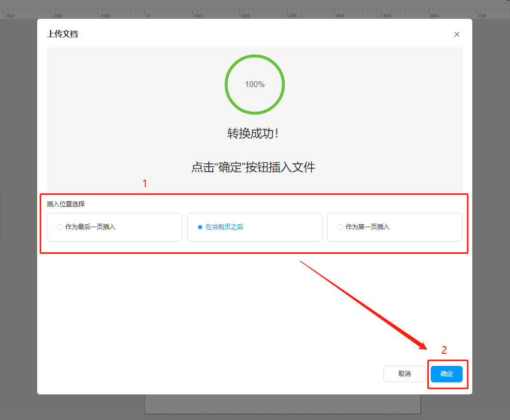This screenshot has width=510, height=420.
Task: Click the 0 mark on the ruler
Action: (x=148, y=15)
